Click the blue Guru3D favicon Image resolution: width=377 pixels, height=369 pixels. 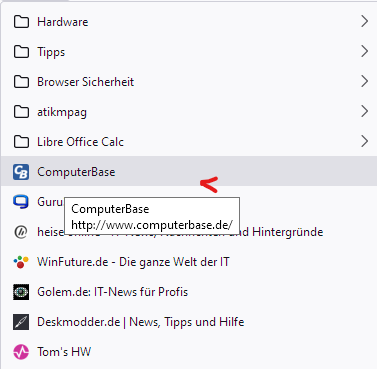point(21,202)
